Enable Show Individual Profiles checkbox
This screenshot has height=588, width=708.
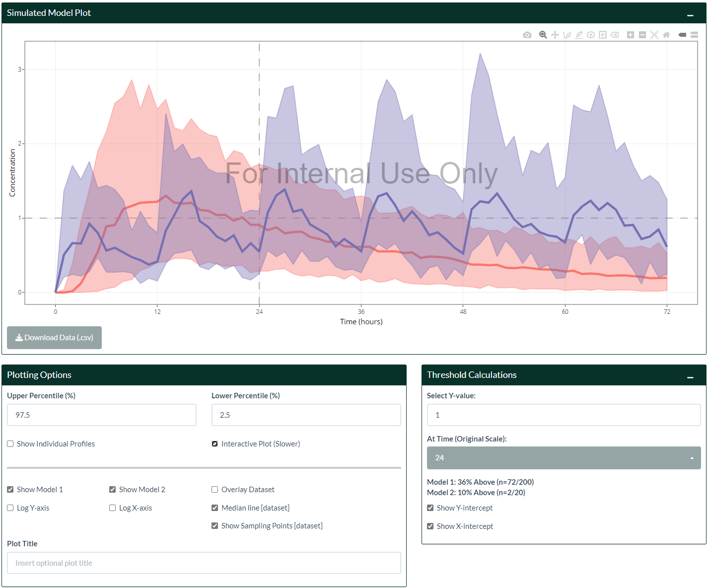click(x=10, y=444)
